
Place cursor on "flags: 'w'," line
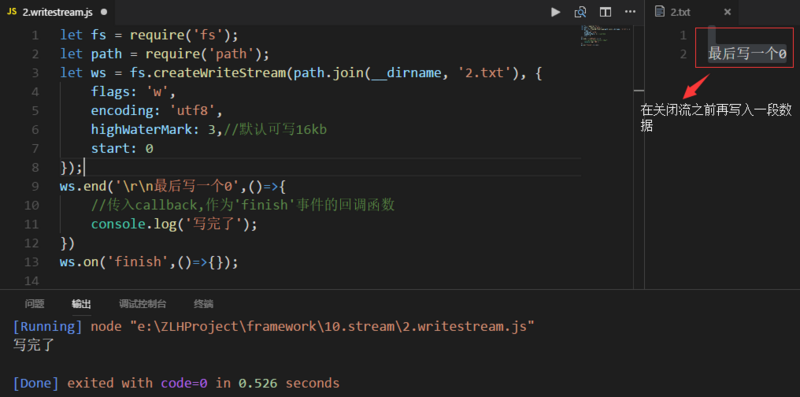(x=133, y=92)
